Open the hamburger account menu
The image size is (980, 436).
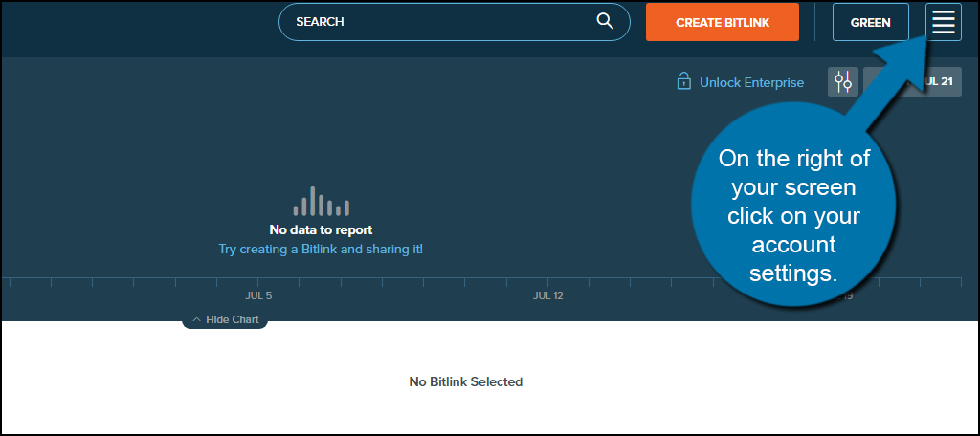pyautogui.click(x=943, y=22)
